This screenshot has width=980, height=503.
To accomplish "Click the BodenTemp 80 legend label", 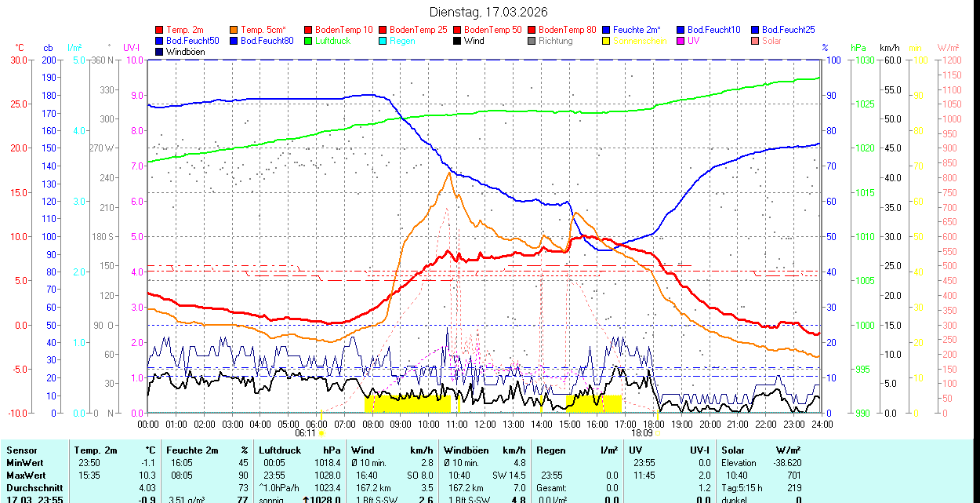I will tap(568, 30).
